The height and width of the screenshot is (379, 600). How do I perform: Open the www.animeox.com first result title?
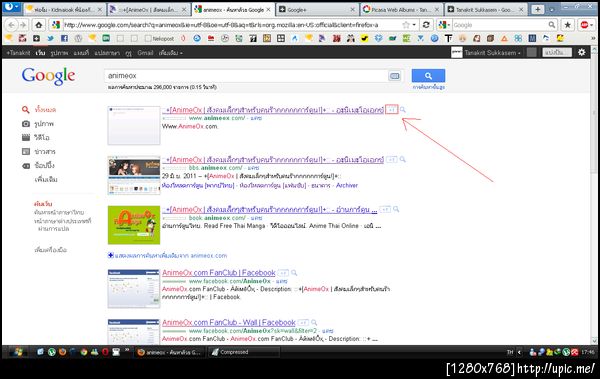pyautogui.click(x=273, y=110)
